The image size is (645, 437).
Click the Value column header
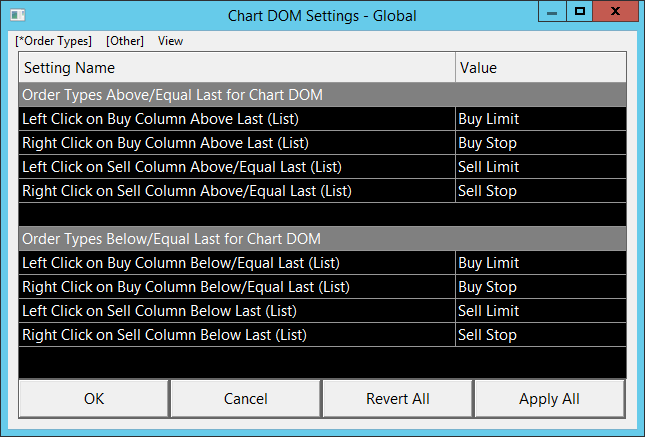540,68
